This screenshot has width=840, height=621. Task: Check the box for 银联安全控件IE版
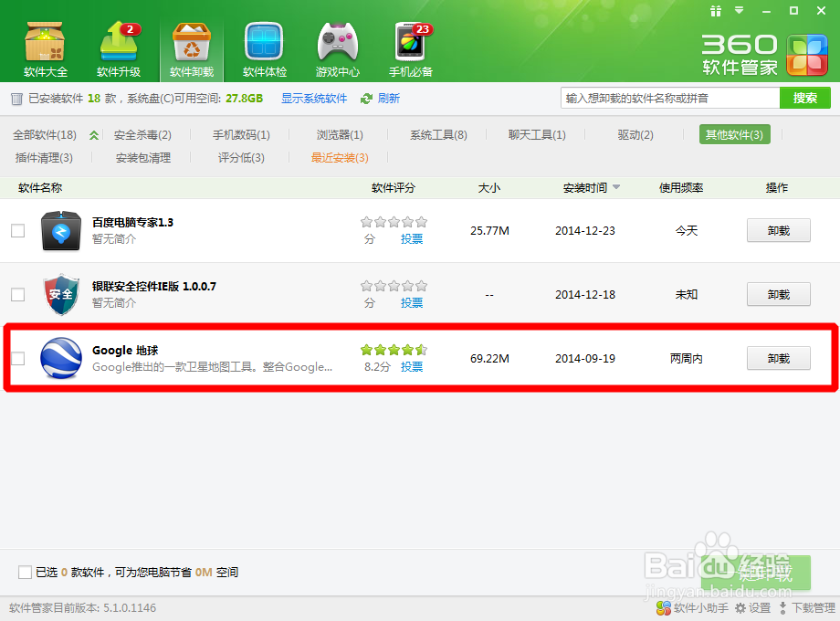17,294
